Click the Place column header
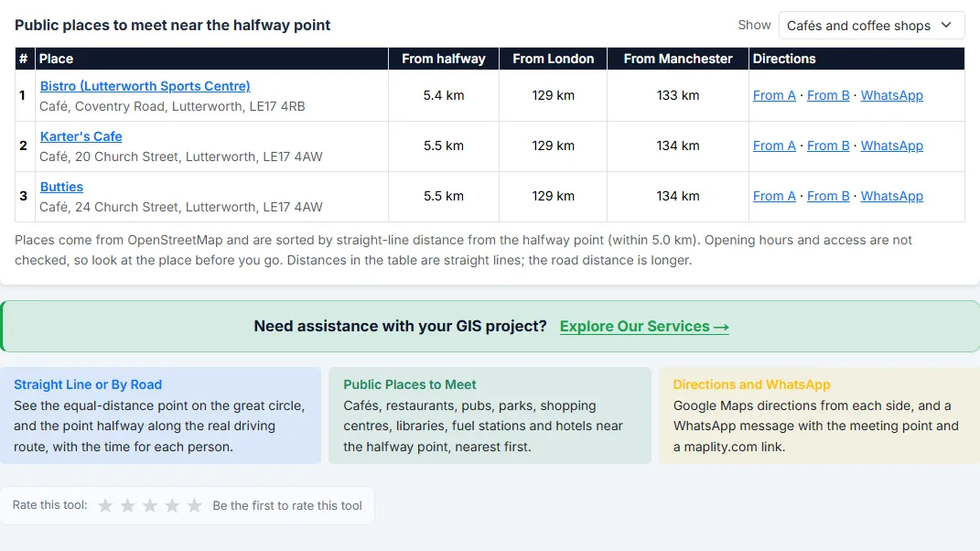 (x=212, y=59)
